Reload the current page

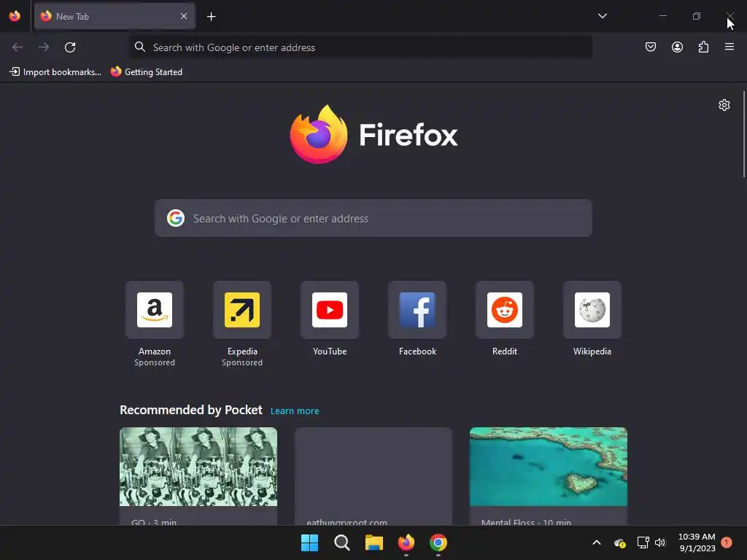[x=70, y=47]
